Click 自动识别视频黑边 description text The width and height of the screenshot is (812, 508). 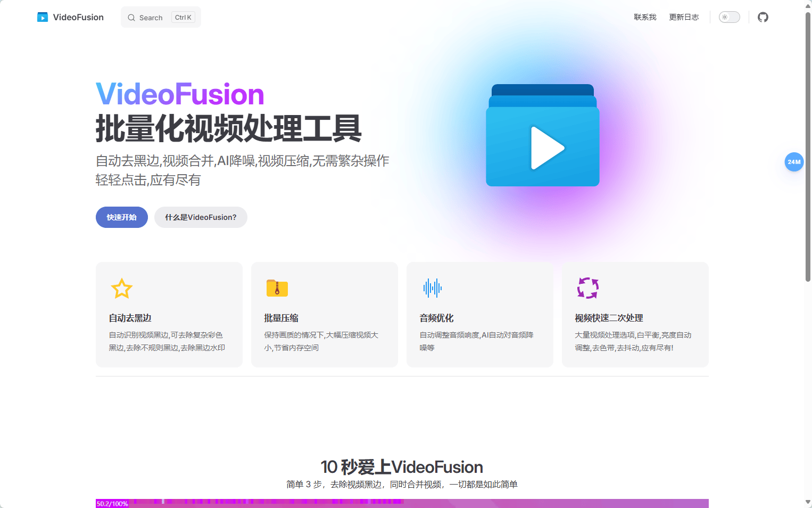(167, 341)
